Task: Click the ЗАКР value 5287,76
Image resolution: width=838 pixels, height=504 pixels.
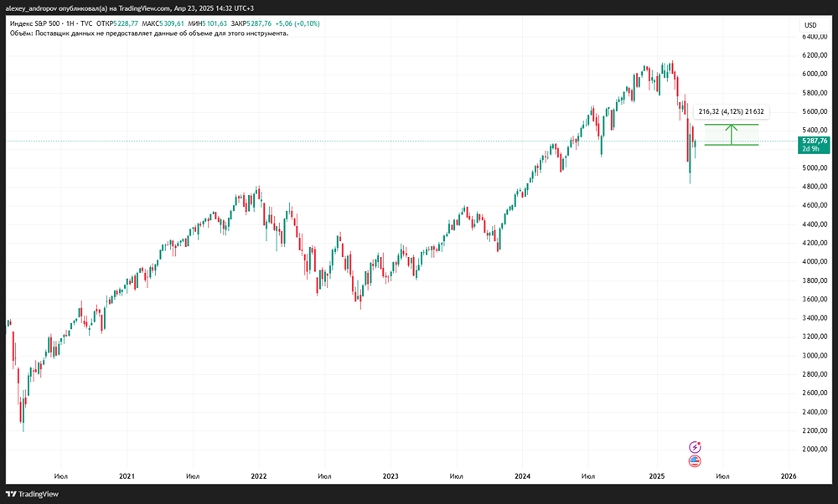Action: click(x=259, y=23)
